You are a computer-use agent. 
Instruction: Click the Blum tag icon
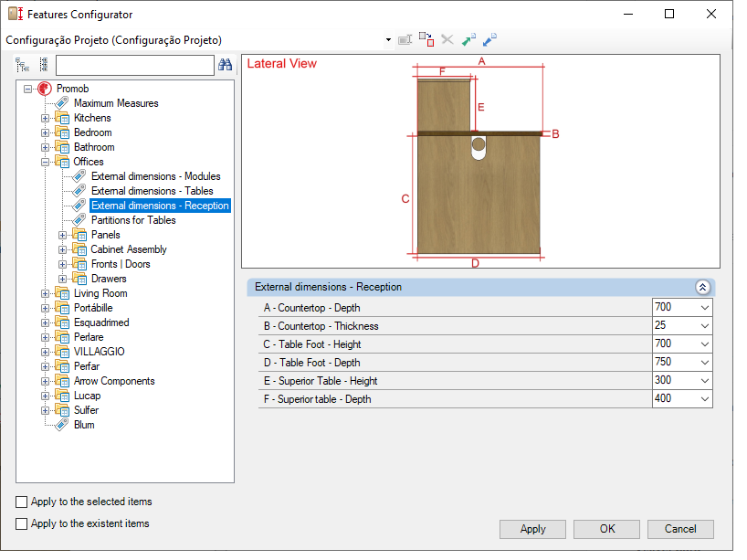coord(62,425)
